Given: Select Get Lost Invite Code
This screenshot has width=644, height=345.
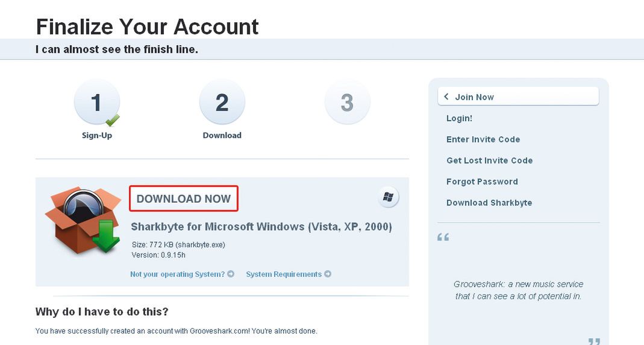Looking at the screenshot, I should [489, 160].
